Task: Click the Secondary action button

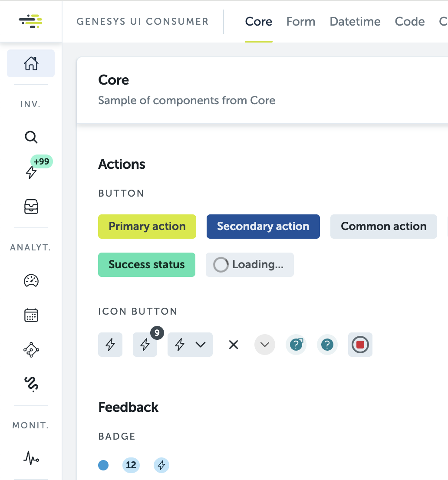Action: [x=263, y=227]
